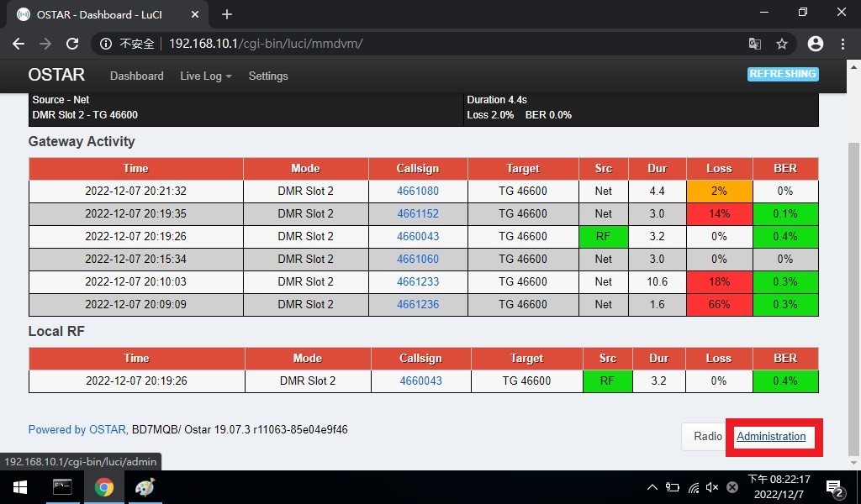
Task: Open callsign 4661060 link
Action: click(x=418, y=259)
